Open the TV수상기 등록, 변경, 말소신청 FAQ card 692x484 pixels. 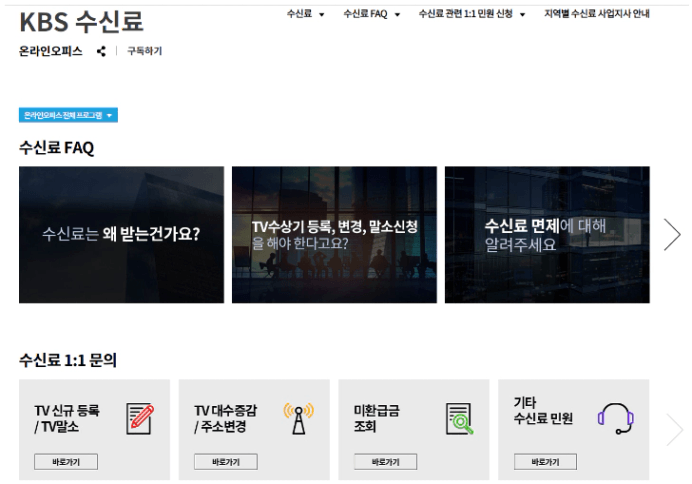tap(335, 235)
